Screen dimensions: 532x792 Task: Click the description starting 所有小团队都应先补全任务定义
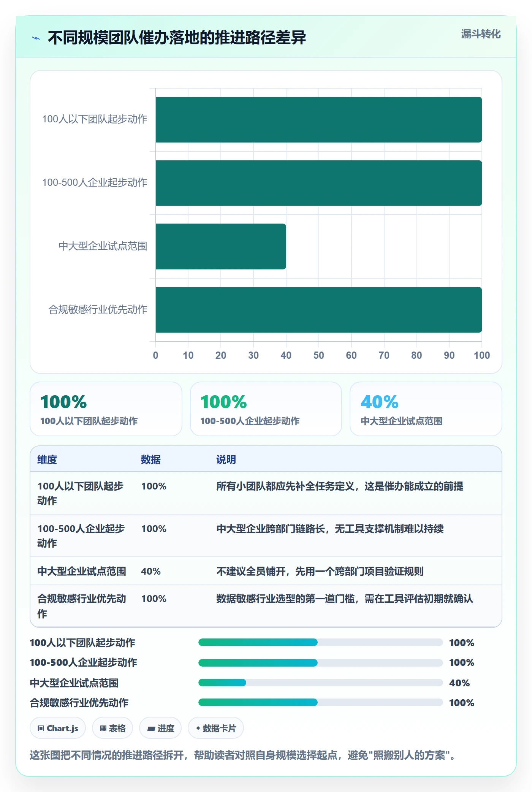tap(340, 486)
